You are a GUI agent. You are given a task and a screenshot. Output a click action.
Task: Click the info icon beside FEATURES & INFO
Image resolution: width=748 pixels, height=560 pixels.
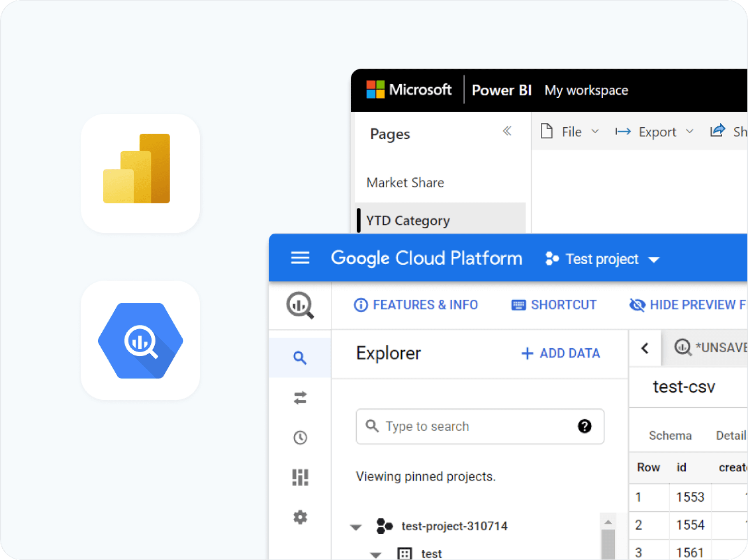click(361, 305)
